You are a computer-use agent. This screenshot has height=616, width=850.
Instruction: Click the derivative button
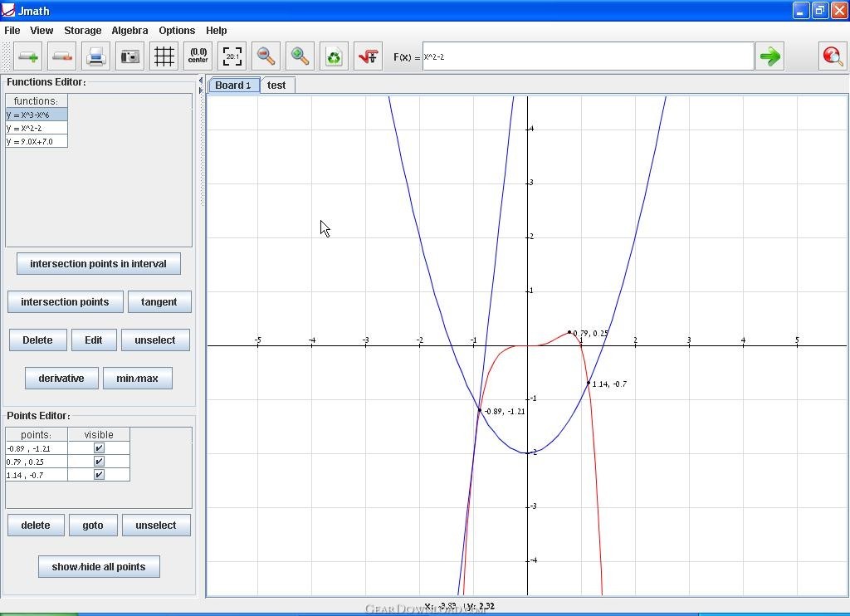61,379
